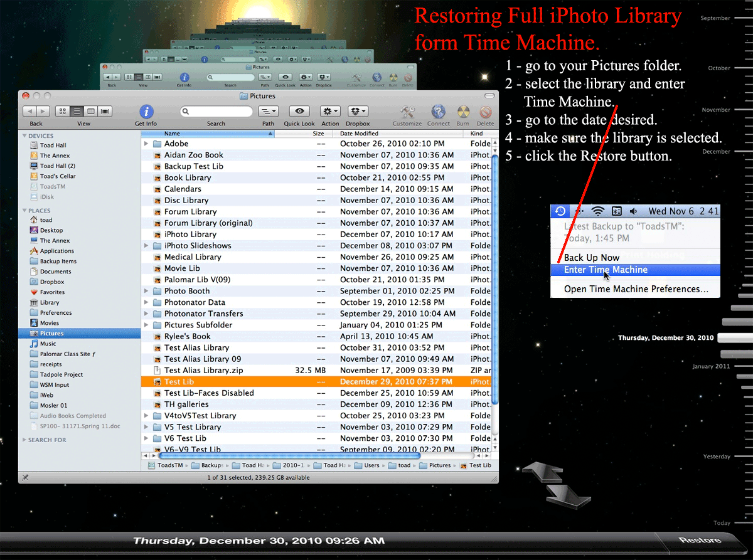Expand the iPhoto Slideshows folder
The width and height of the screenshot is (753, 560).
(x=146, y=245)
